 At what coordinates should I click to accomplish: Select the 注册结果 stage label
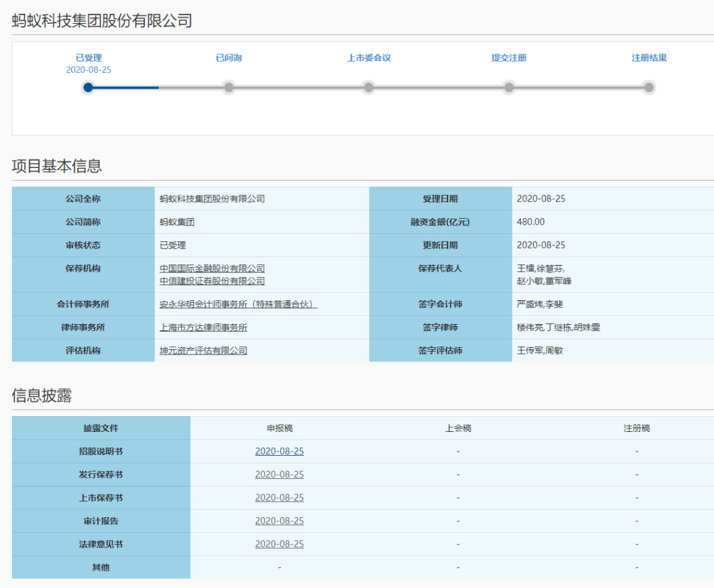tap(649, 58)
